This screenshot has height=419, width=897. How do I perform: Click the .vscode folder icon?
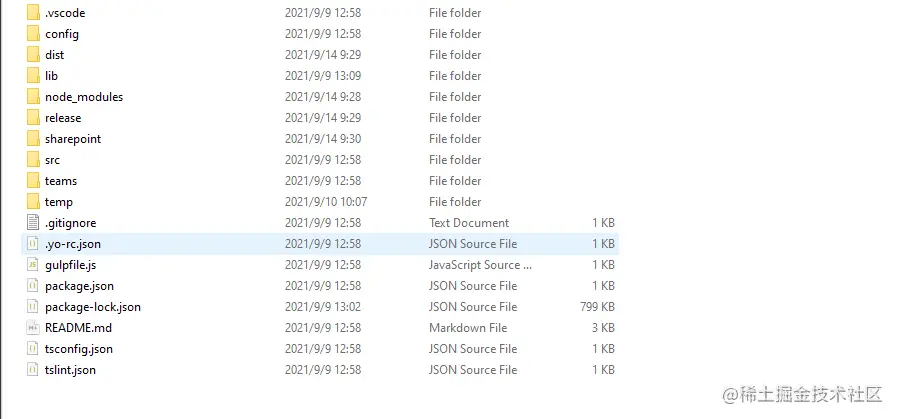pos(33,13)
